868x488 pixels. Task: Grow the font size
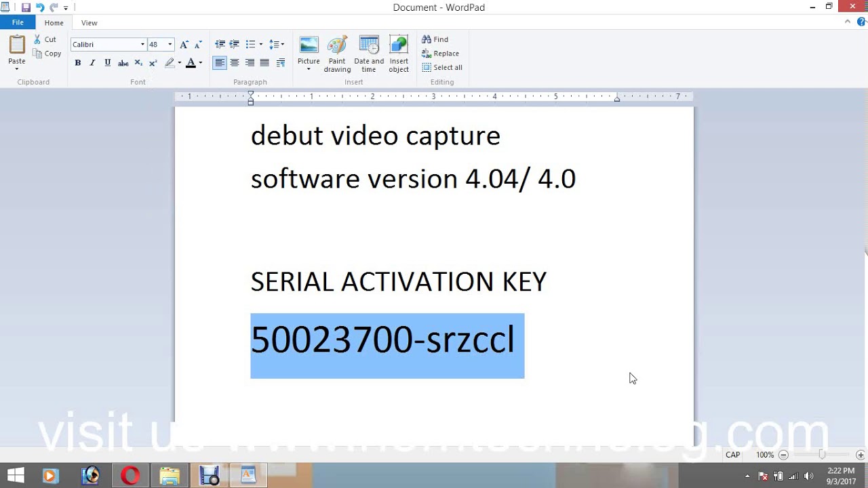(x=184, y=44)
